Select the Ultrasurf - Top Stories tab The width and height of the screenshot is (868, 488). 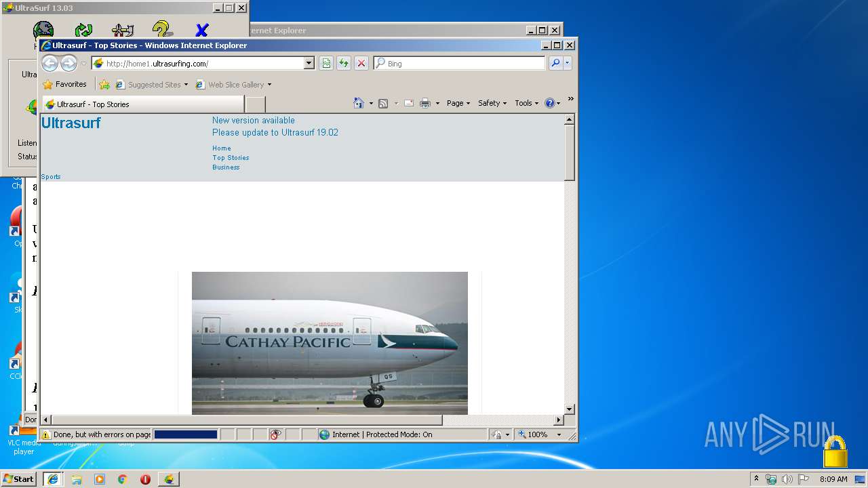coord(143,104)
